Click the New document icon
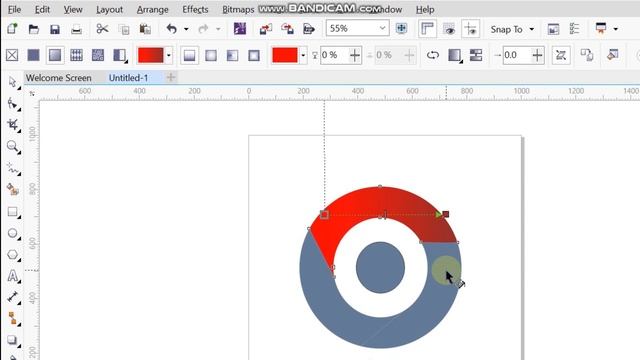Image resolution: width=640 pixels, height=360 pixels. click(12, 29)
